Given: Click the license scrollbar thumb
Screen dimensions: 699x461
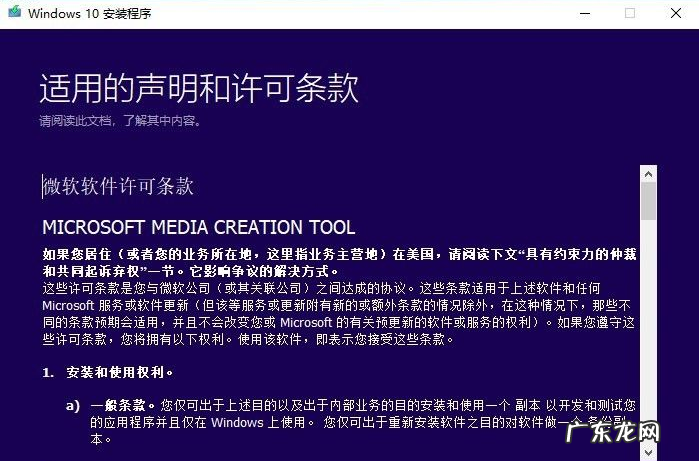Looking at the screenshot, I should [x=648, y=201].
